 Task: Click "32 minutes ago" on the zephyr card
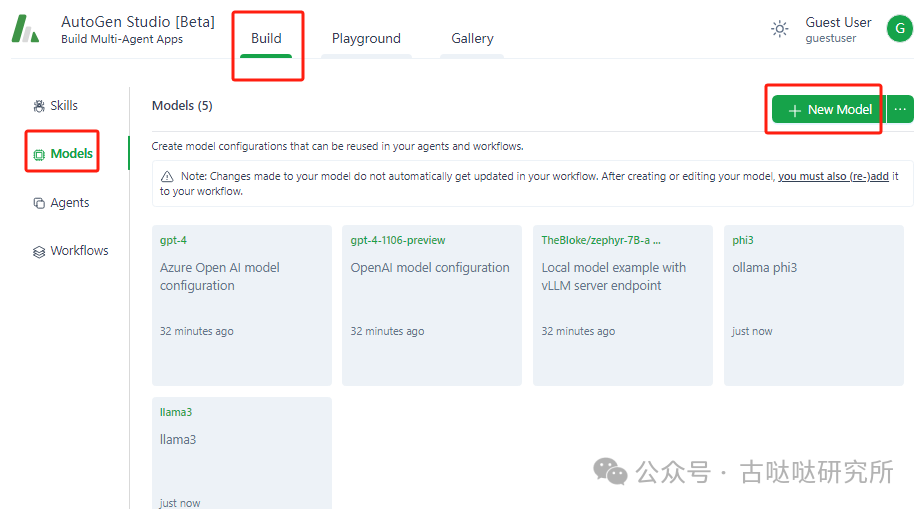[578, 331]
